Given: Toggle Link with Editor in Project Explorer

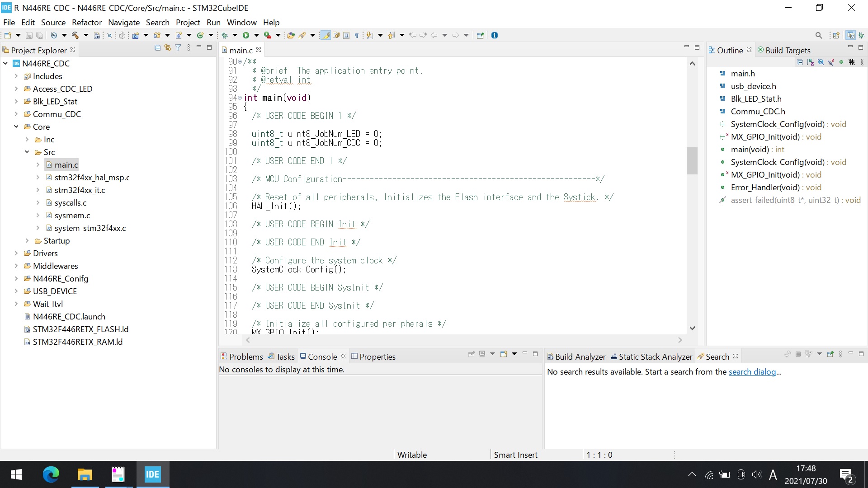Looking at the screenshot, I should [x=168, y=48].
